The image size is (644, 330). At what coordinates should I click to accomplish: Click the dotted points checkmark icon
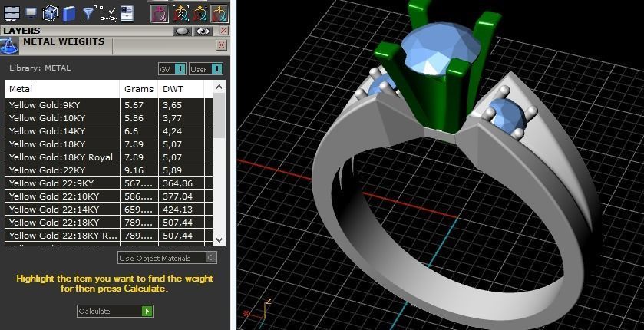point(107,13)
